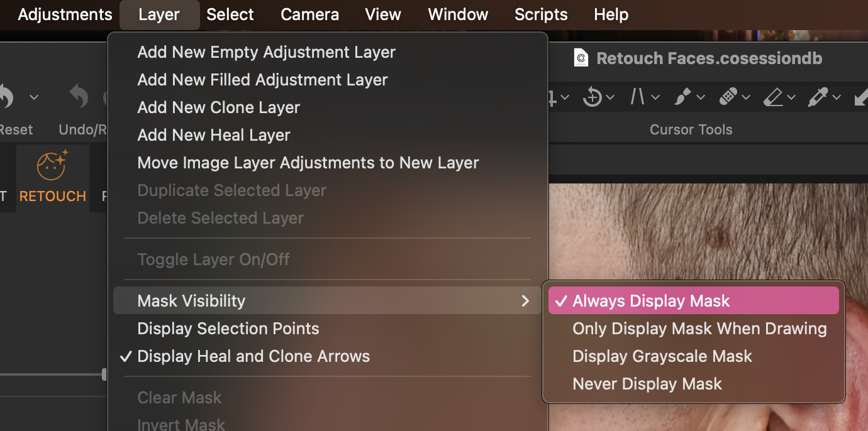Select the color picker eyedropper tool
This screenshot has width=868, height=431.
coord(818,97)
